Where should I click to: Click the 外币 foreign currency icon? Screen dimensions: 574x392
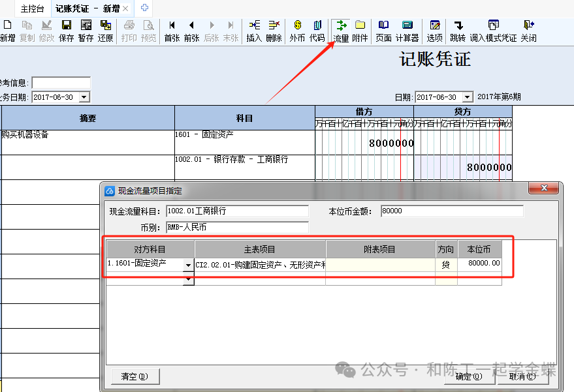pyautogui.click(x=297, y=31)
